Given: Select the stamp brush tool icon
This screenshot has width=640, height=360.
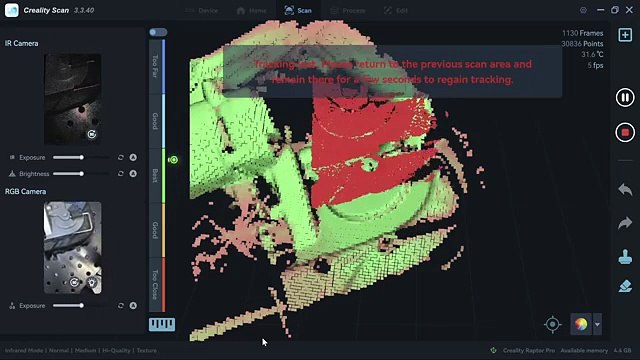Looking at the screenshot, I should coord(625,257).
